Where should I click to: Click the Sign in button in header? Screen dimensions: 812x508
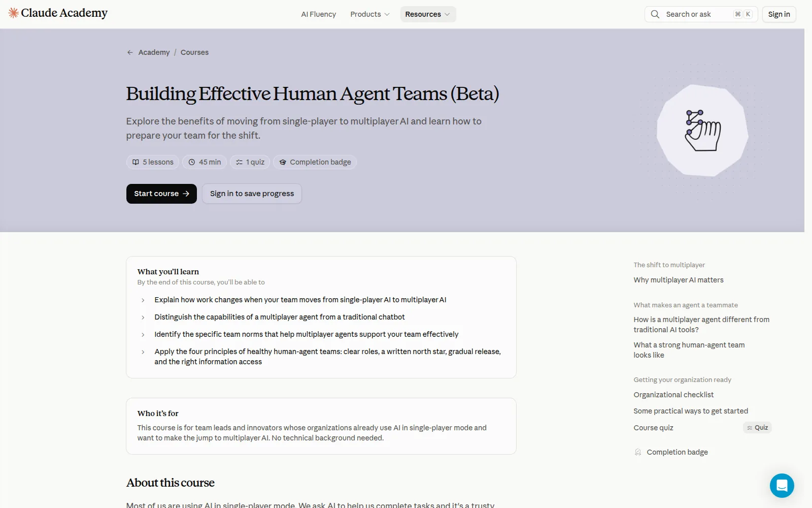coord(779,14)
